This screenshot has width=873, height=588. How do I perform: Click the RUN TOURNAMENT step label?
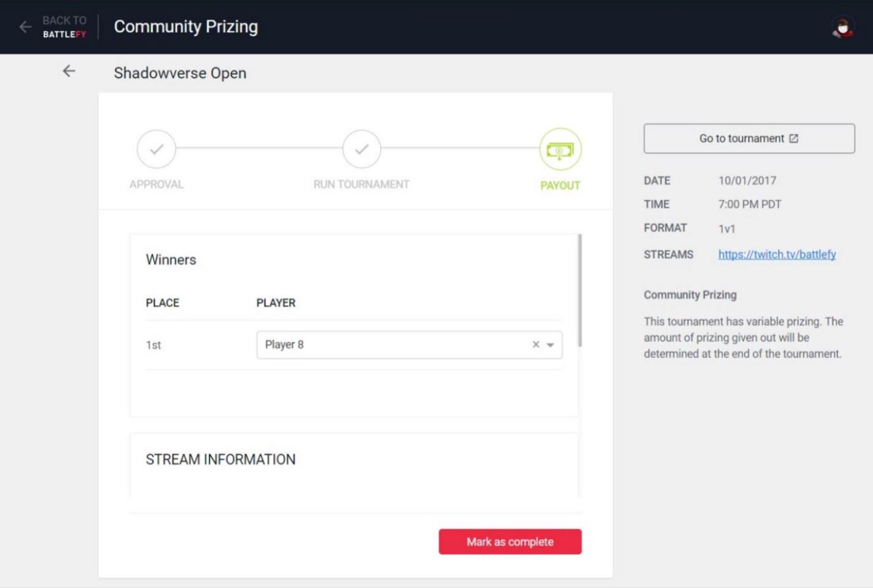pos(362,185)
